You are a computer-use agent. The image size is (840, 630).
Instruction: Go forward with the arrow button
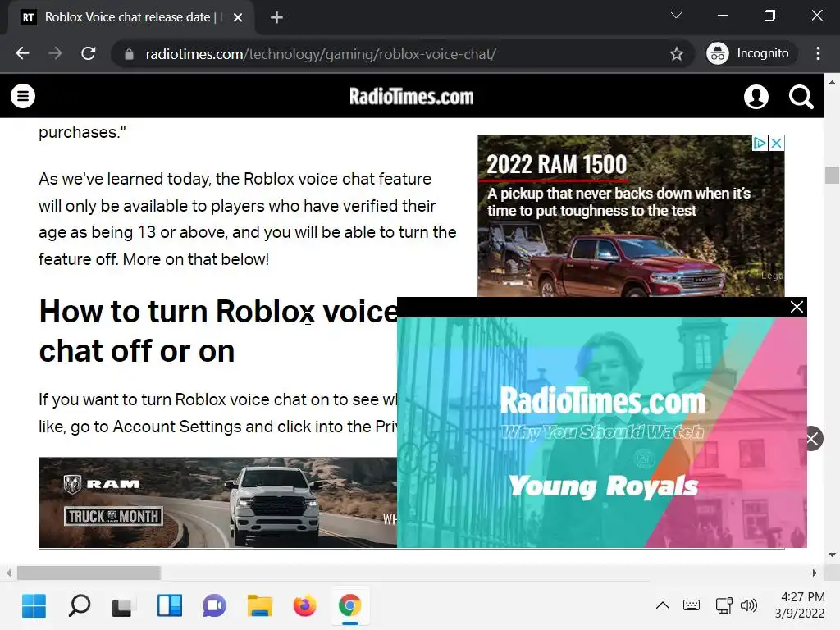click(55, 53)
